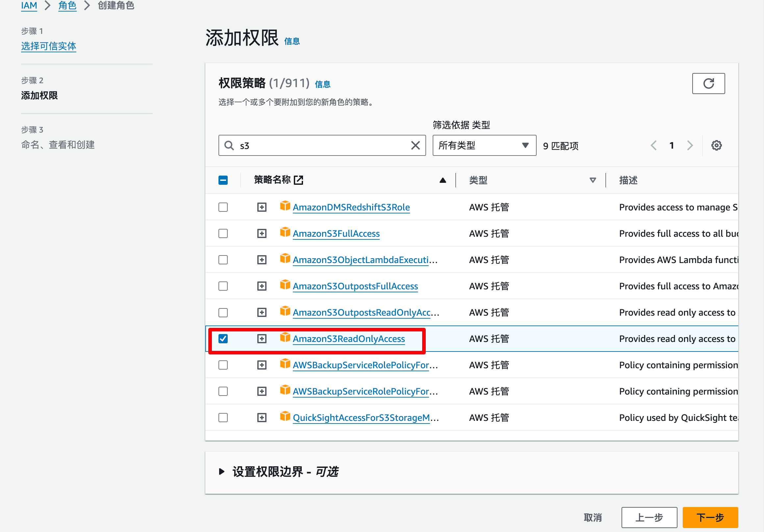Viewport: 764px width, 532px height.
Task: Click AmazonDMSRedshiftS3Role policy cube icon
Action: tap(285, 206)
